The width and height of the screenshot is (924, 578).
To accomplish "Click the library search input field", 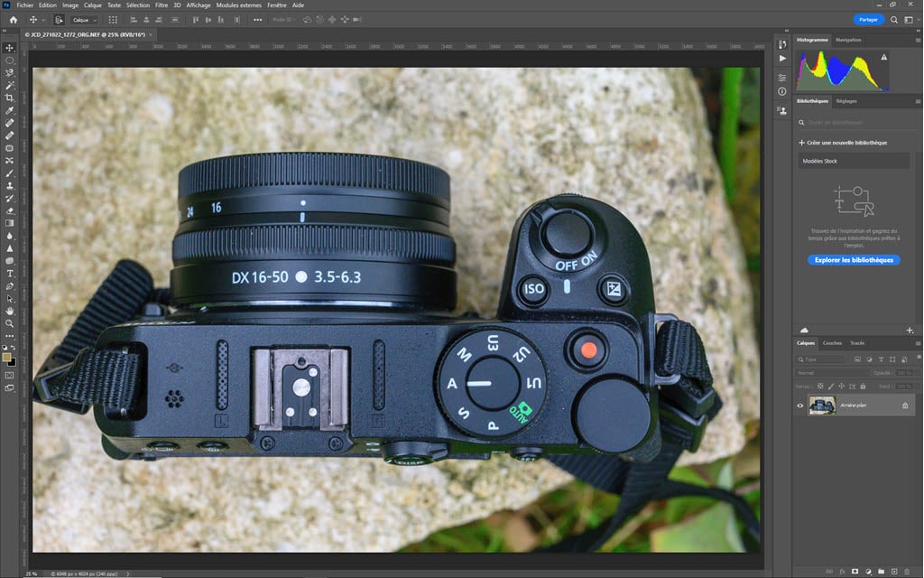I will click(854, 123).
